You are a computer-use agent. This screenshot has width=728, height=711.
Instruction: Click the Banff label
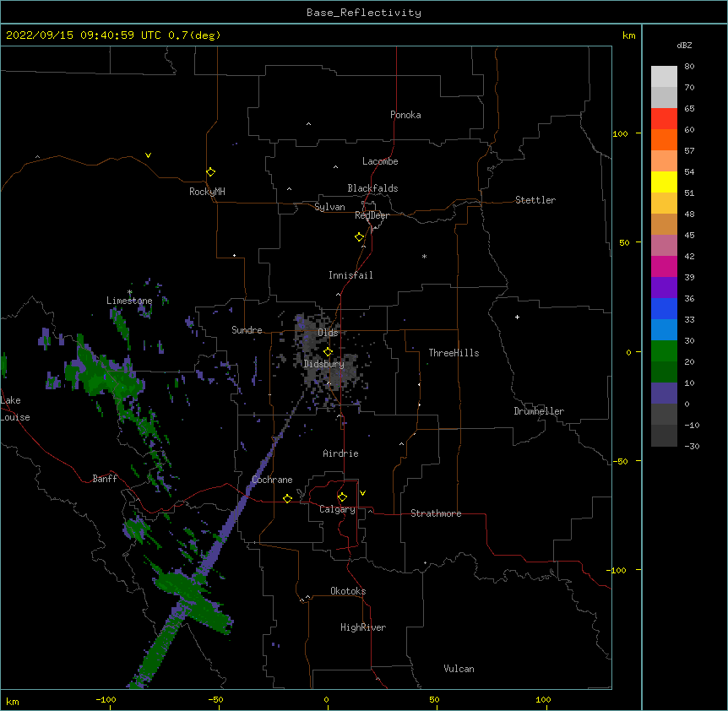coord(105,479)
